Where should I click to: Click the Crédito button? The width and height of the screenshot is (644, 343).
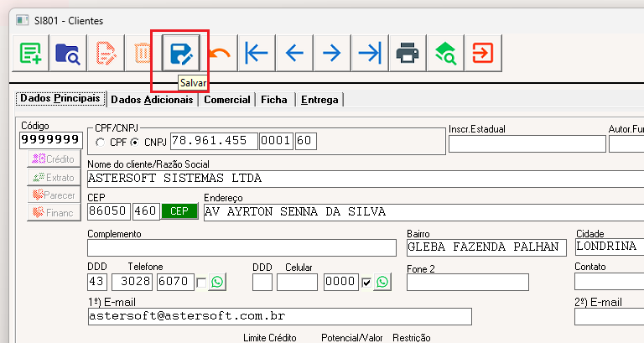pyautogui.click(x=54, y=159)
